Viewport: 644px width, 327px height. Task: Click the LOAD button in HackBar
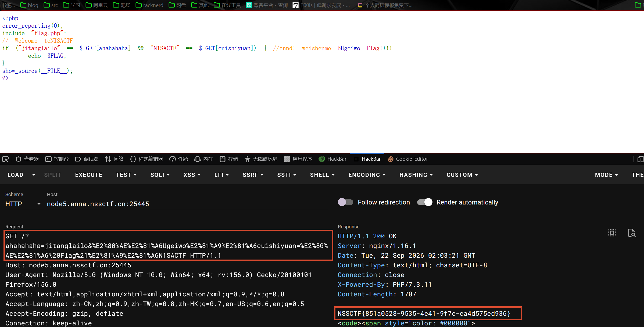(15, 175)
